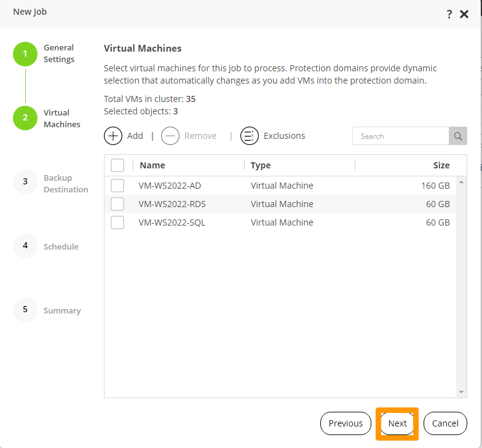Select step 3 Backup Destination circle
The image size is (482, 448).
(x=25, y=182)
